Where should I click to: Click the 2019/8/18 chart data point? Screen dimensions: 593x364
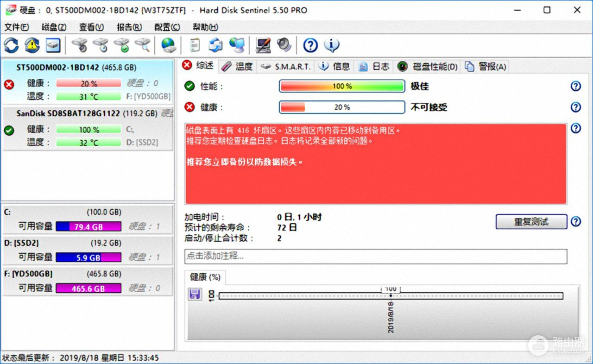(391, 295)
